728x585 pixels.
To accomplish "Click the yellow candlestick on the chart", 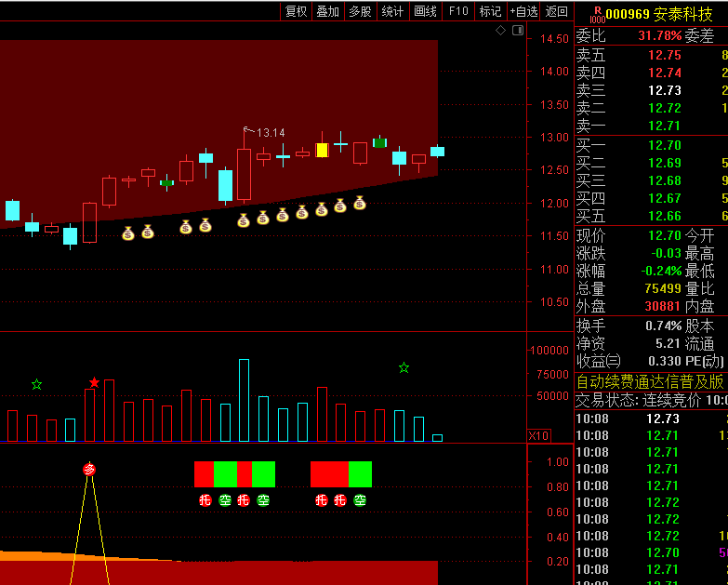I will [323, 150].
